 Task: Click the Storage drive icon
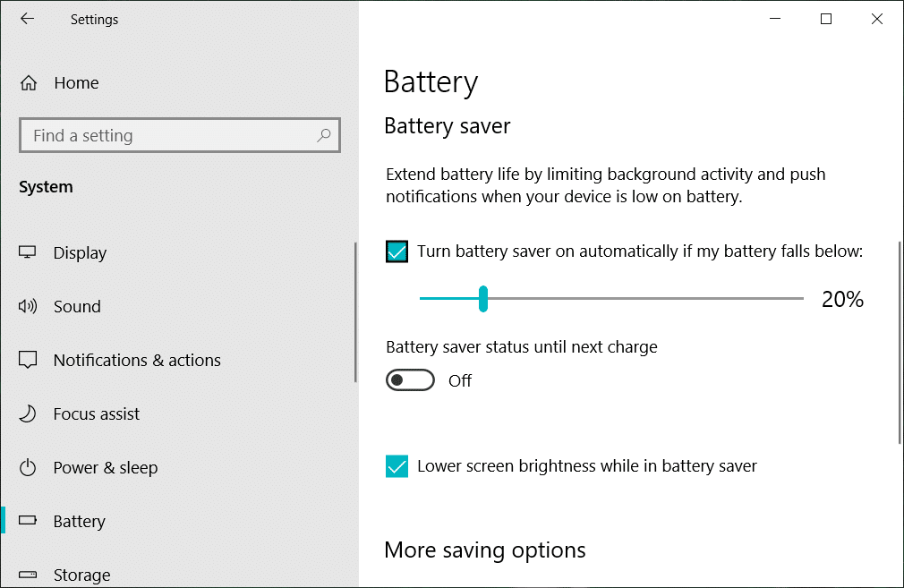[28, 575]
